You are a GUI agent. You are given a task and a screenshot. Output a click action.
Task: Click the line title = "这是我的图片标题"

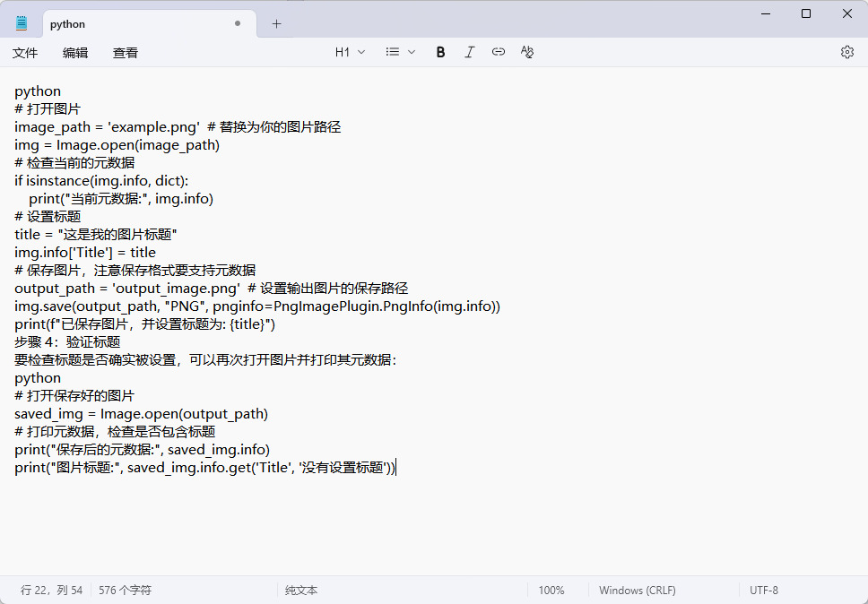click(96, 235)
